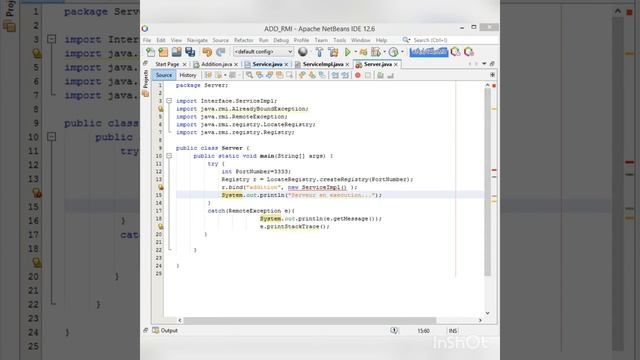640x360 pixels.
Task: Click the Find Next Occurrence editor icon
Action: coord(269,75)
